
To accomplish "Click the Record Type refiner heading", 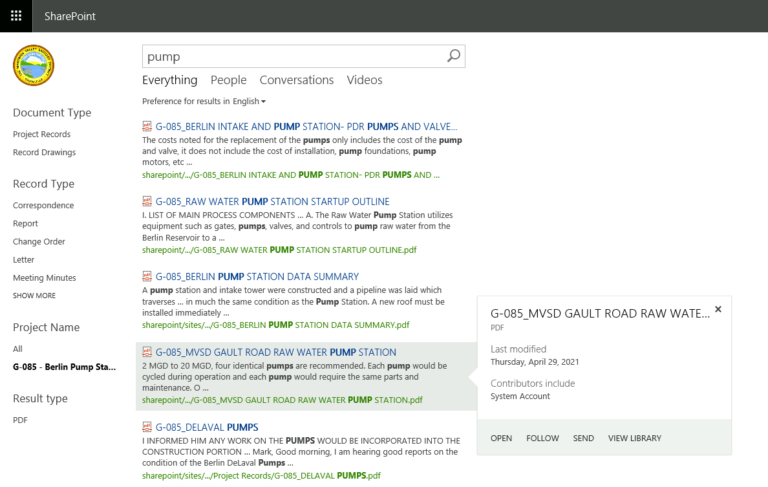I will point(44,184).
